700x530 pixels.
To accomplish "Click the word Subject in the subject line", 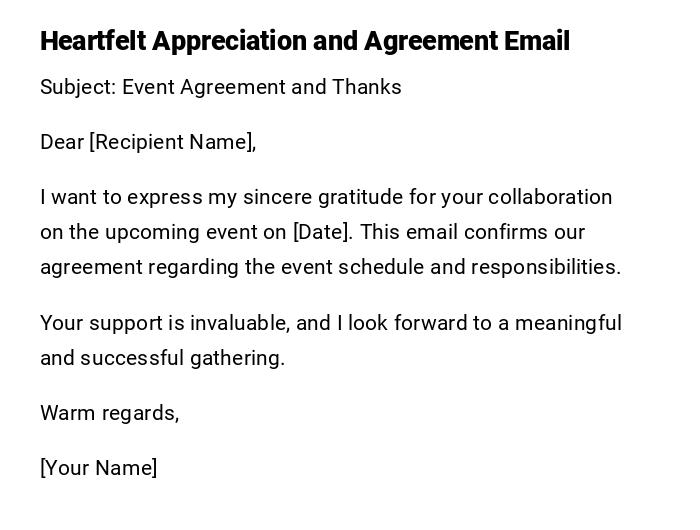I will click(x=76, y=87).
